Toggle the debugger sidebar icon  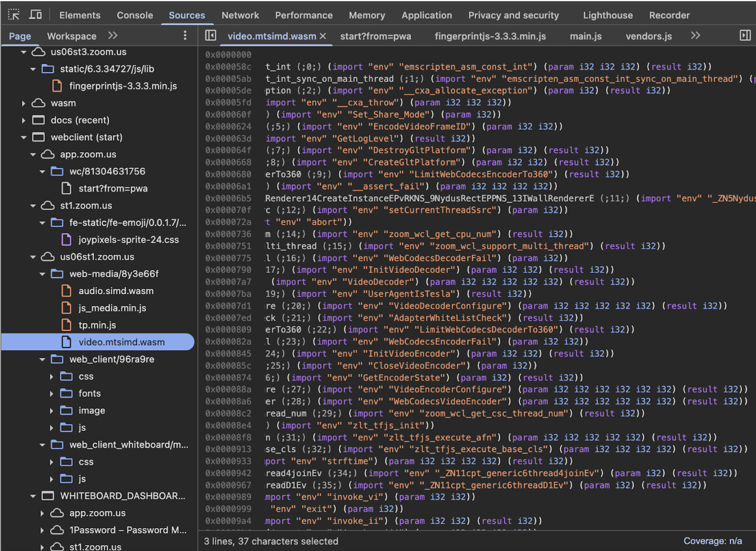coord(745,36)
